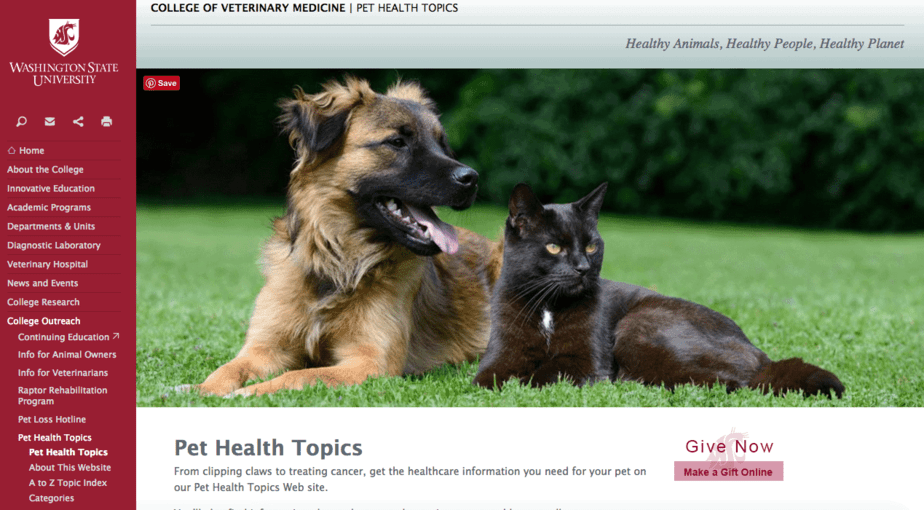Image resolution: width=924 pixels, height=510 pixels.
Task: Click the envelope contact icon
Action: click(50, 121)
